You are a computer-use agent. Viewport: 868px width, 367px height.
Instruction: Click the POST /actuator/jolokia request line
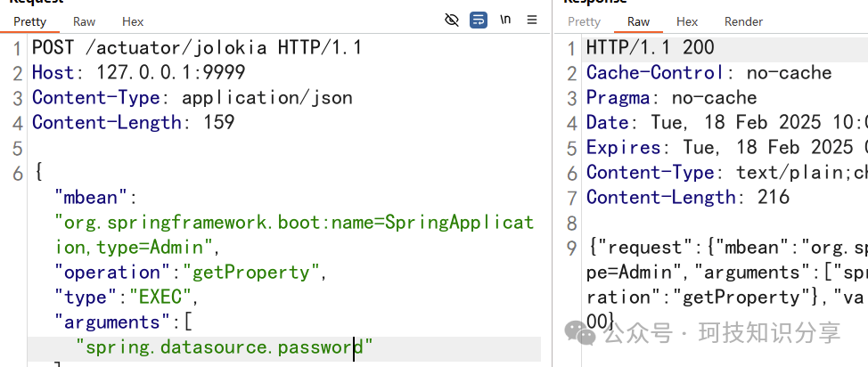pyautogui.click(x=197, y=47)
